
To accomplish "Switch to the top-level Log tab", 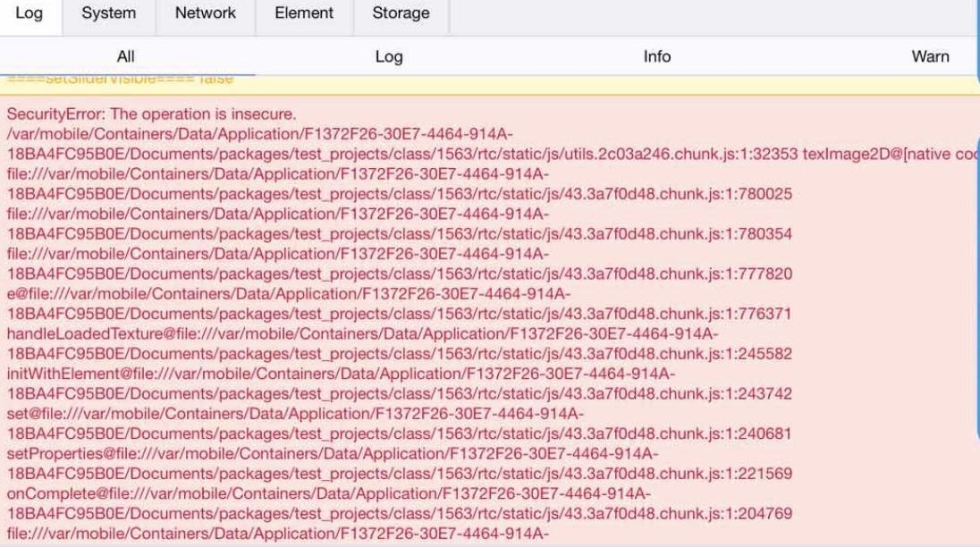I will 30,13.
